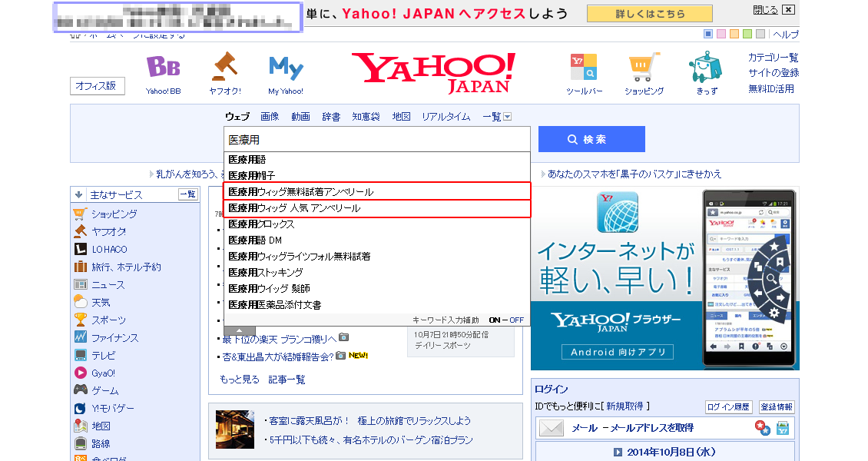The image size is (868, 461).
Task: Open the LOHACO icon in the sidebar
Action: pyautogui.click(x=80, y=249)
